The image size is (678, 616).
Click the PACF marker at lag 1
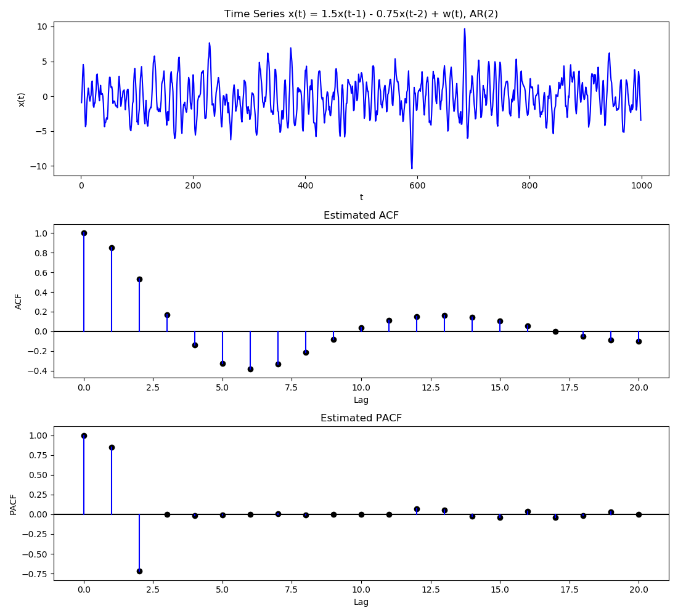(112, 447)
